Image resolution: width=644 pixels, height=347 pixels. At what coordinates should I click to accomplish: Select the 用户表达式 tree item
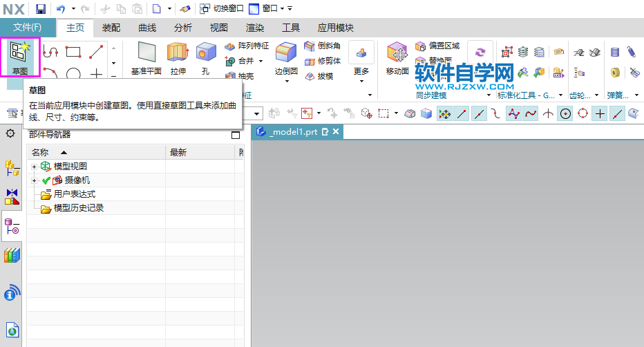point(75,194)
